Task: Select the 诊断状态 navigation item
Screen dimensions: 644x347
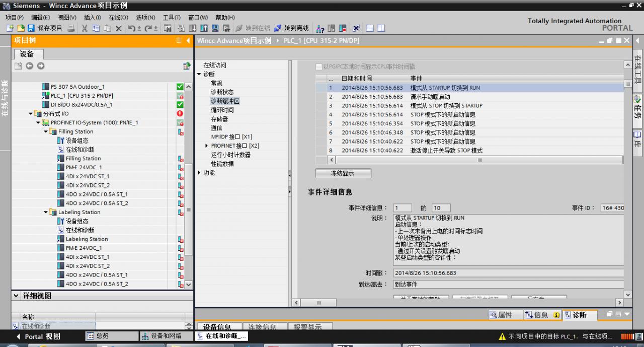Action: click(x=222, y=92)
